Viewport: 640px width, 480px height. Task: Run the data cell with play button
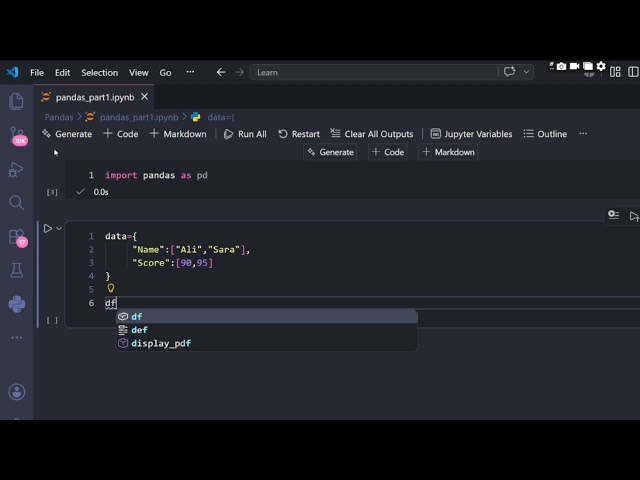(48, 229)
